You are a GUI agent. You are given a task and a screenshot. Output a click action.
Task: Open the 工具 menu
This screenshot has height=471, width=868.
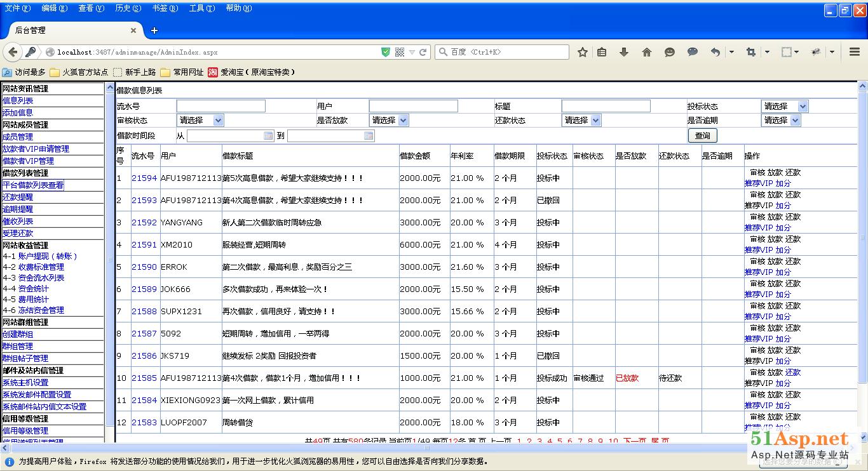point(201,8)
